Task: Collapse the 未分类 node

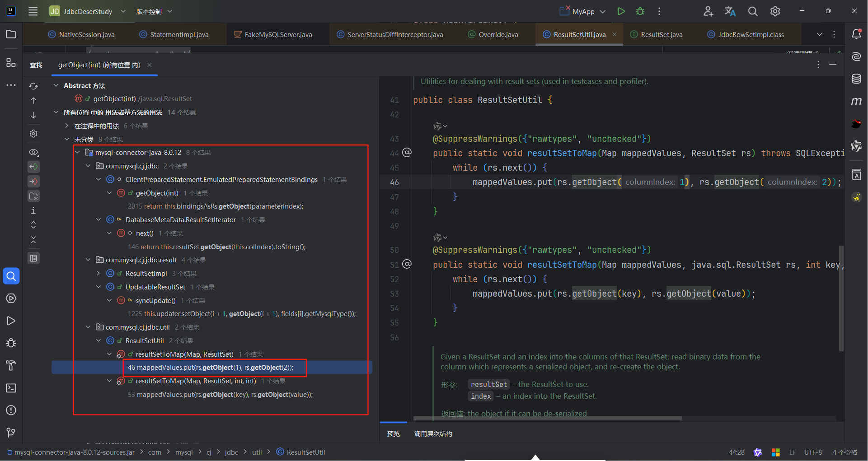Action: tap(67, 139)
